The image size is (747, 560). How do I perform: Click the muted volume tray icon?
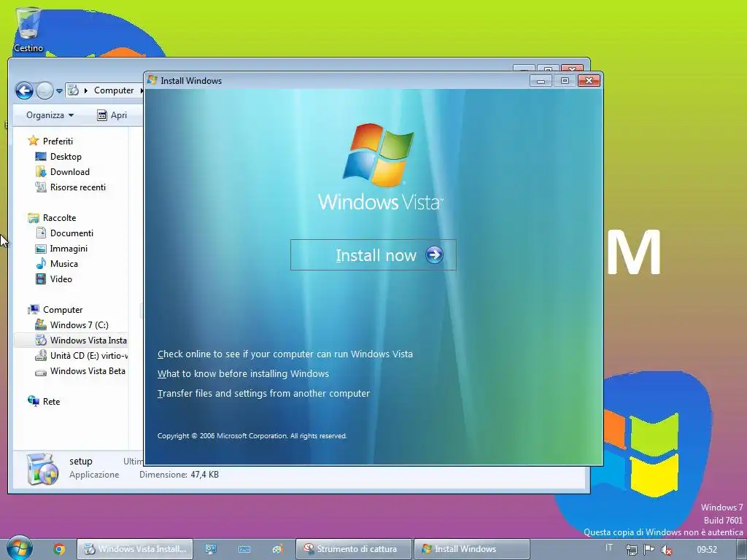(667, 550)
